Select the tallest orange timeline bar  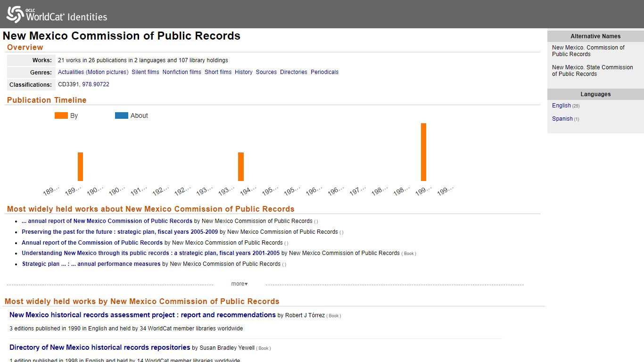coord(423,152)
